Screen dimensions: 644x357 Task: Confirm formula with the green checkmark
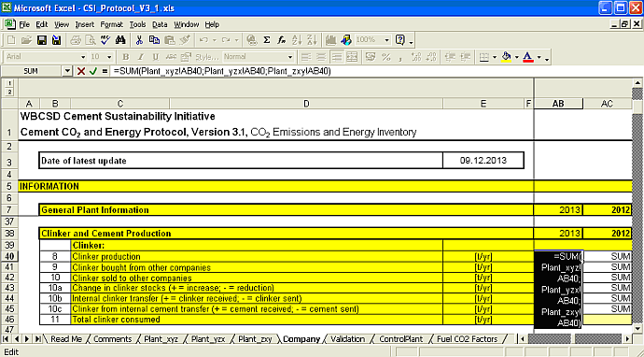[92, 71]
